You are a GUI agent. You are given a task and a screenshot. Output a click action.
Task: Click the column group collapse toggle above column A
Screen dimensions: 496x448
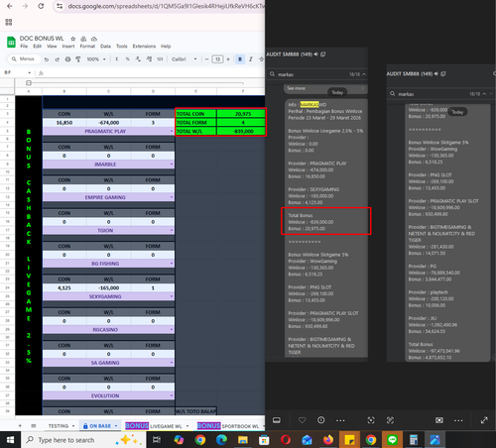click(29, 82)
